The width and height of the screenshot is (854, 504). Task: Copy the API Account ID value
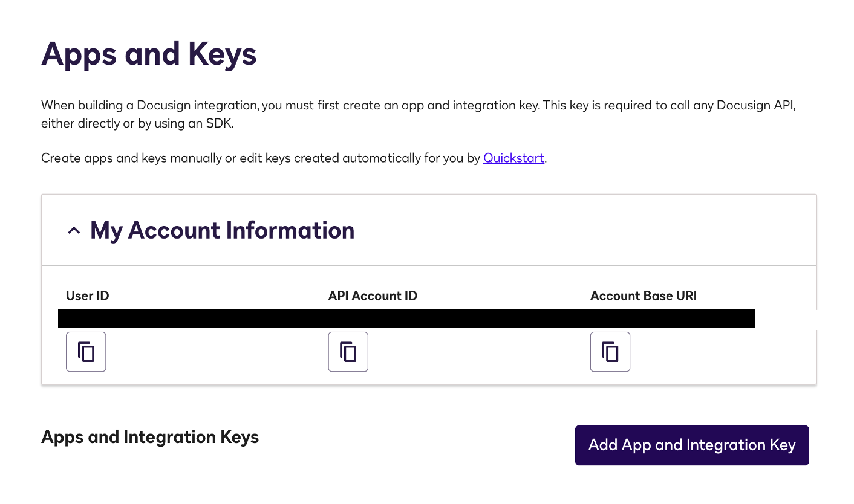348,352
